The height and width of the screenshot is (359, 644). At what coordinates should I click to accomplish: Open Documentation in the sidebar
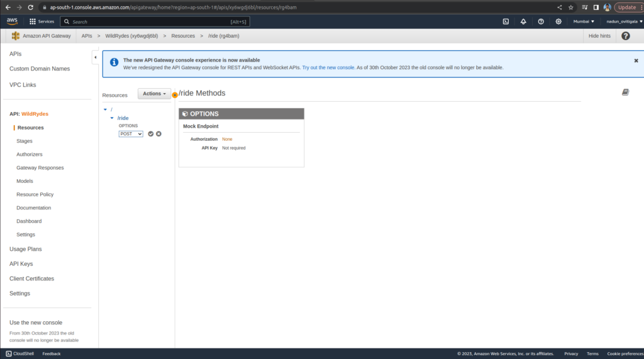34,208
